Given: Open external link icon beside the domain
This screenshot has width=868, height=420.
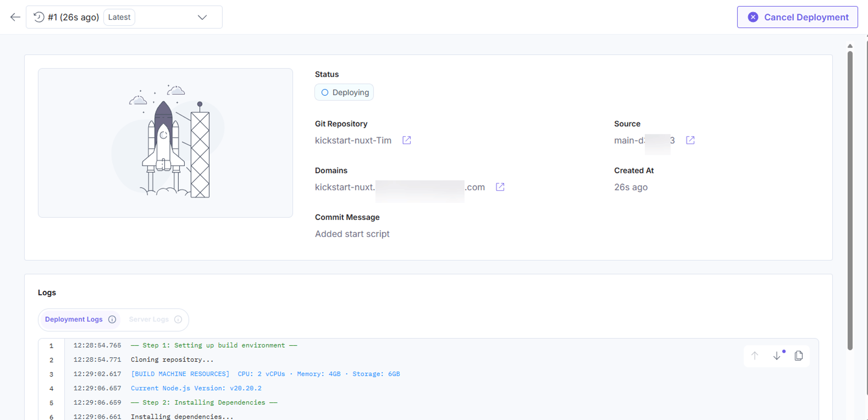Looking at the screenshot, I should point(500,187).
